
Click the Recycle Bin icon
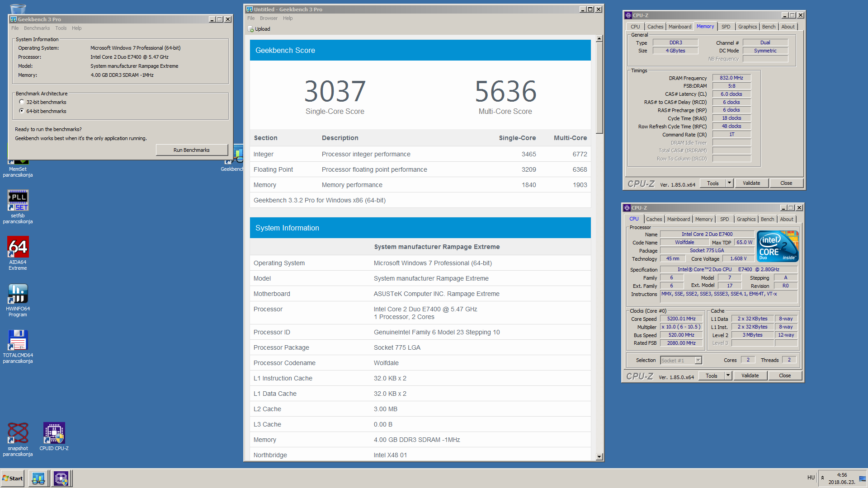point(18,8)
